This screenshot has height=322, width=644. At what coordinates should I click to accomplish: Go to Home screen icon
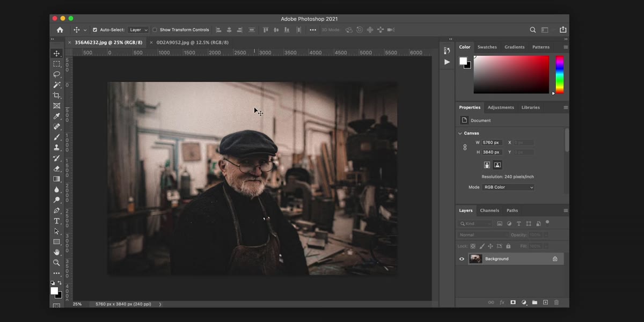60,30
